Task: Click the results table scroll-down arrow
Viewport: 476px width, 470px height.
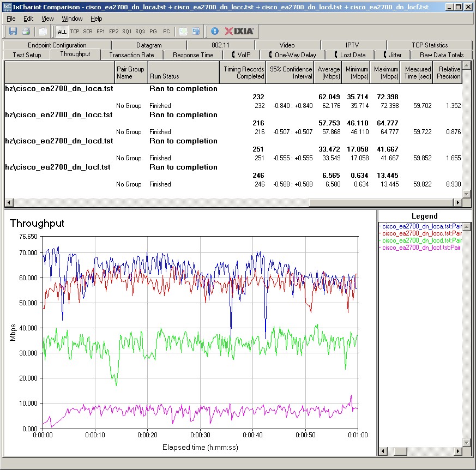Action: tap(467, 194)
